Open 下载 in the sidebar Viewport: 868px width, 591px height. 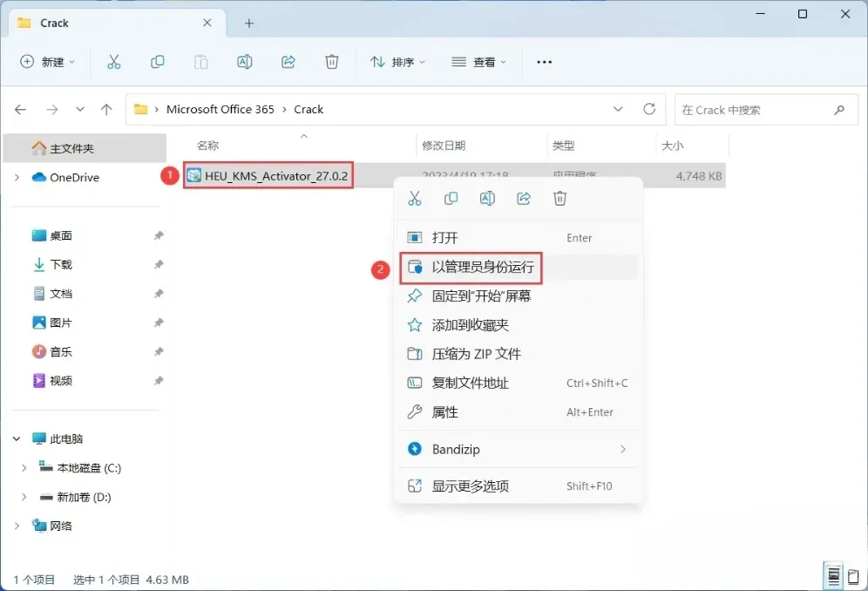pos(52,264)
